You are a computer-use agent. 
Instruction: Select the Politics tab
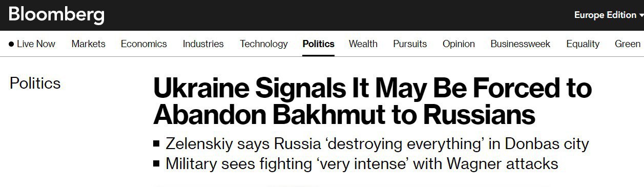[x=319, y=44]
